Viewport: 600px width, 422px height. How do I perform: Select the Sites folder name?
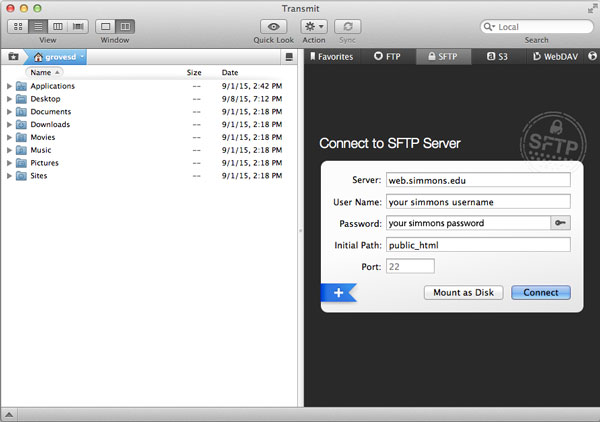click(39, 176)
